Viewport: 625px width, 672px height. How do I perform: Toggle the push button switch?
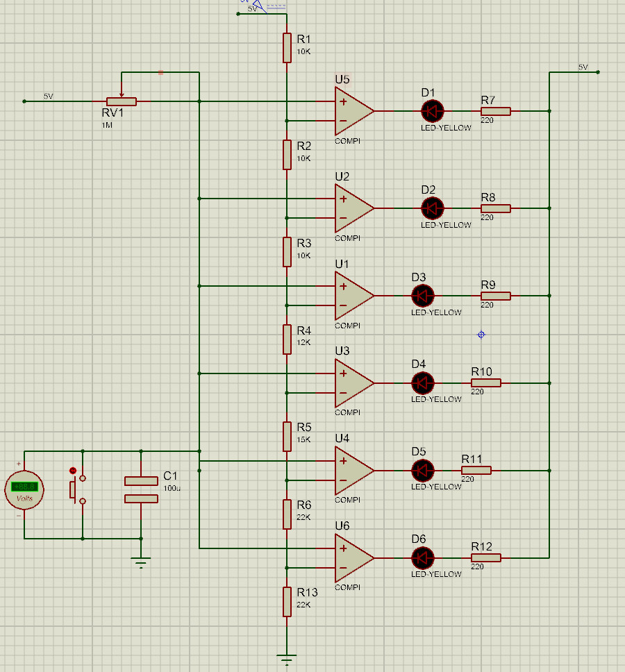(78, 489)
